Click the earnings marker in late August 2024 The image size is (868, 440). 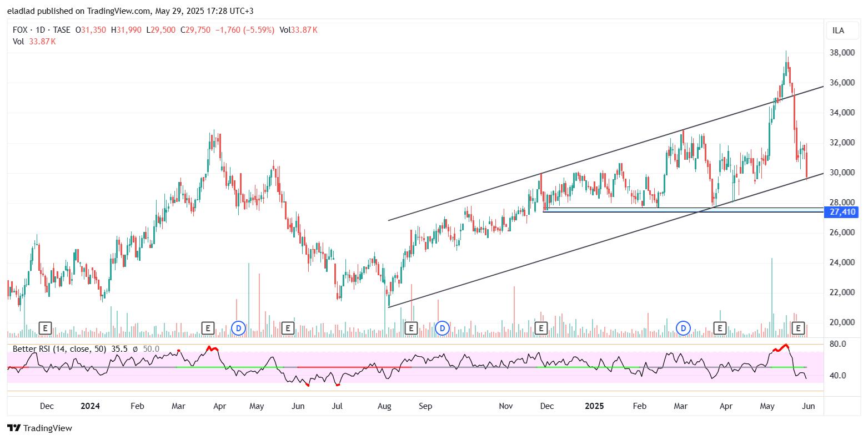pos(411,328)
